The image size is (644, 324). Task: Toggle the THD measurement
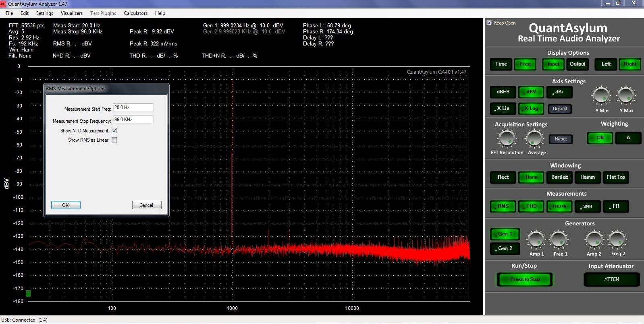click(531, 206)
